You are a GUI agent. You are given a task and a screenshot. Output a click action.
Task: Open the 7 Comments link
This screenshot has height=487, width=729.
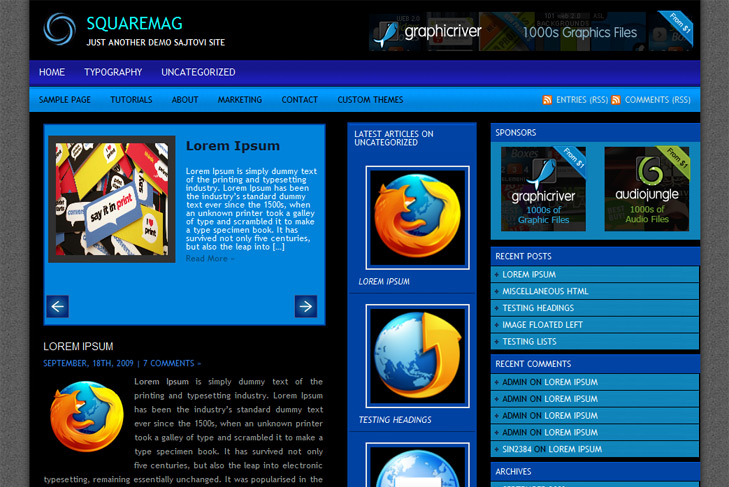point(172,363)
